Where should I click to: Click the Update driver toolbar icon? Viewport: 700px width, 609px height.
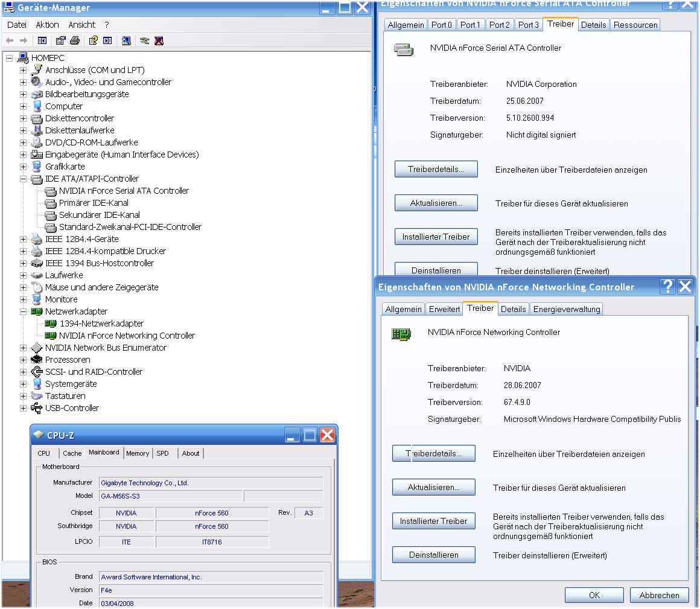coord(144,40)
